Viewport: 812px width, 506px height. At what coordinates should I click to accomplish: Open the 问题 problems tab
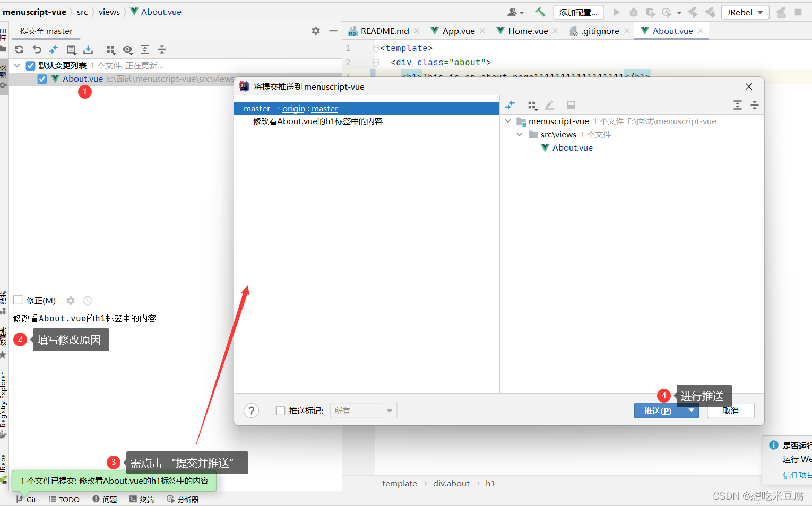pyautogui.click(x=105, y=499)
